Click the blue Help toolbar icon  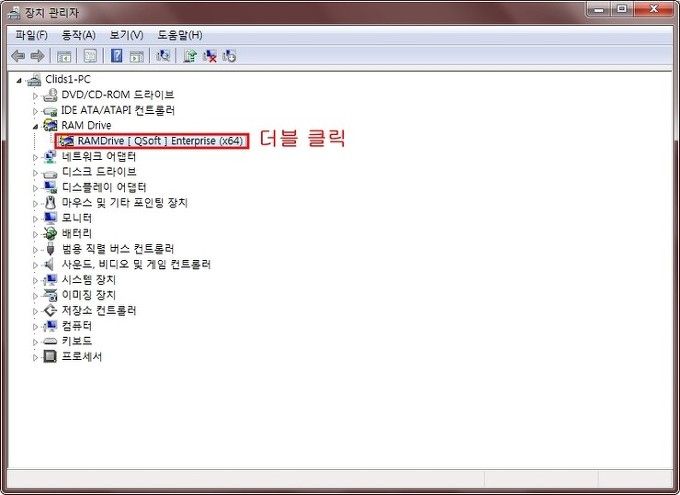point(116,56)
